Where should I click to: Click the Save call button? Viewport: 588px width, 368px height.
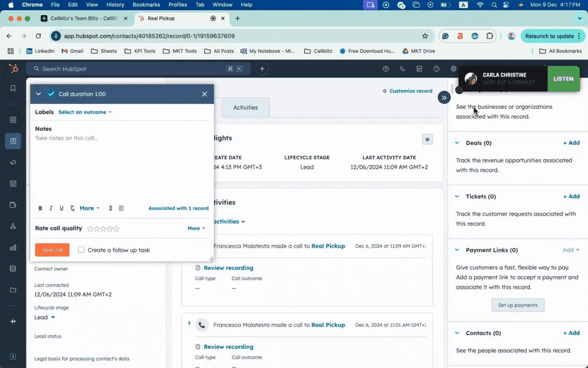pos(52,250)
